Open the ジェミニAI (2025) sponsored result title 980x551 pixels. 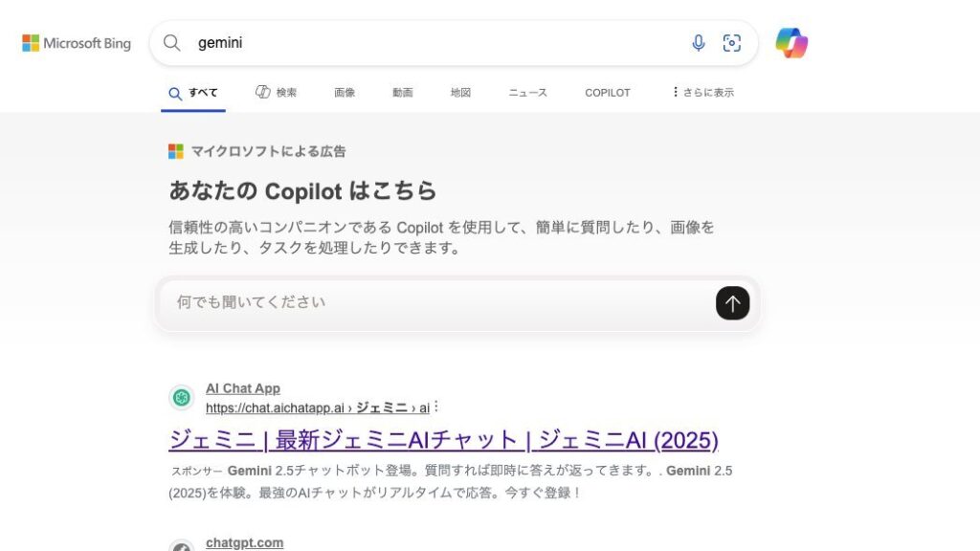click(443, 440)
